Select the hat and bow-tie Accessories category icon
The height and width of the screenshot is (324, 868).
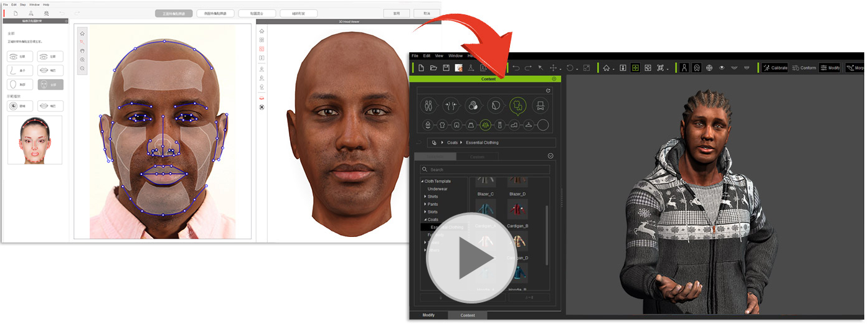click(x=540, y=106)
